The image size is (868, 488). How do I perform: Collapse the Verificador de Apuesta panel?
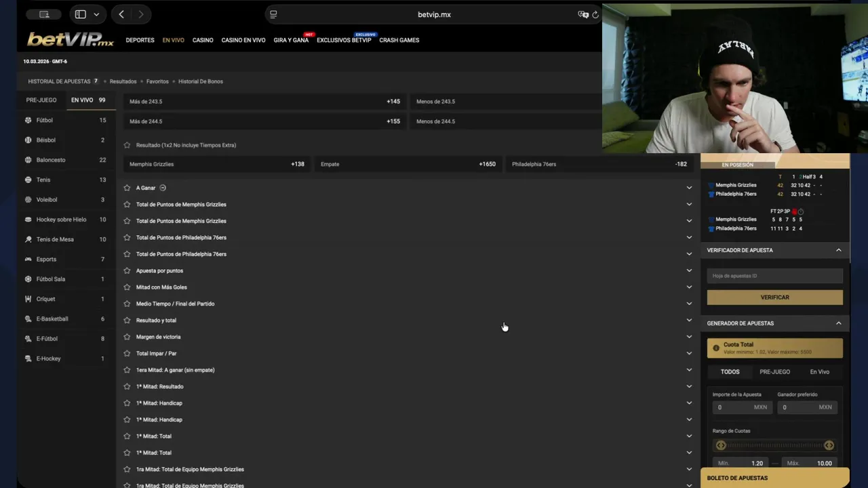(x=838, y=250)
